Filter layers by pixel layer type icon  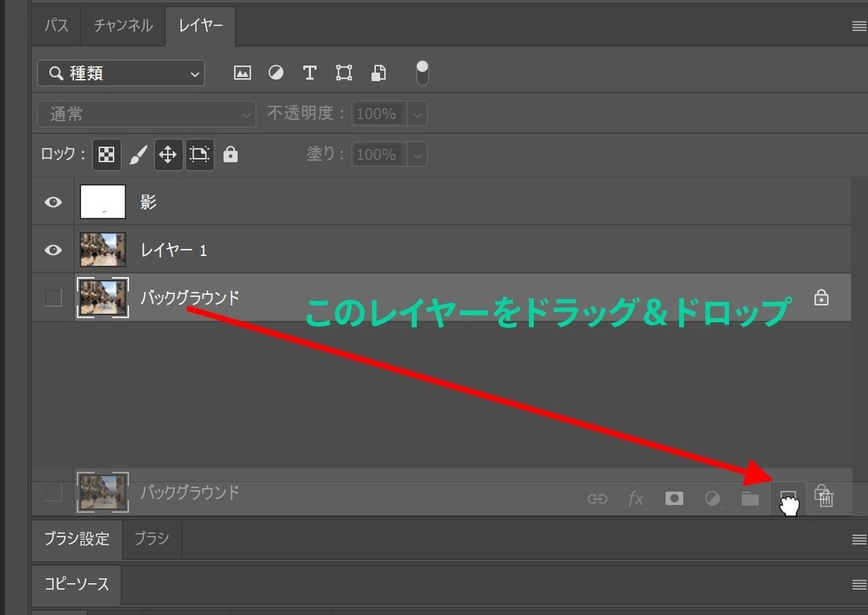[x=242, y=72]
